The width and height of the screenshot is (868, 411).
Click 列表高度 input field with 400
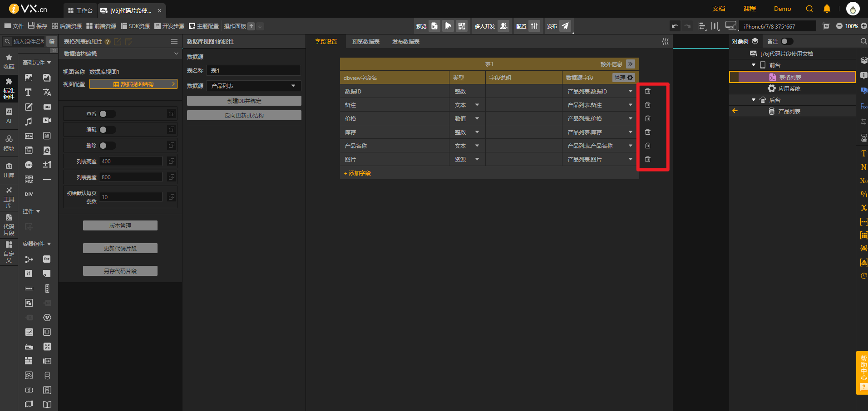[x=131, y=161]
